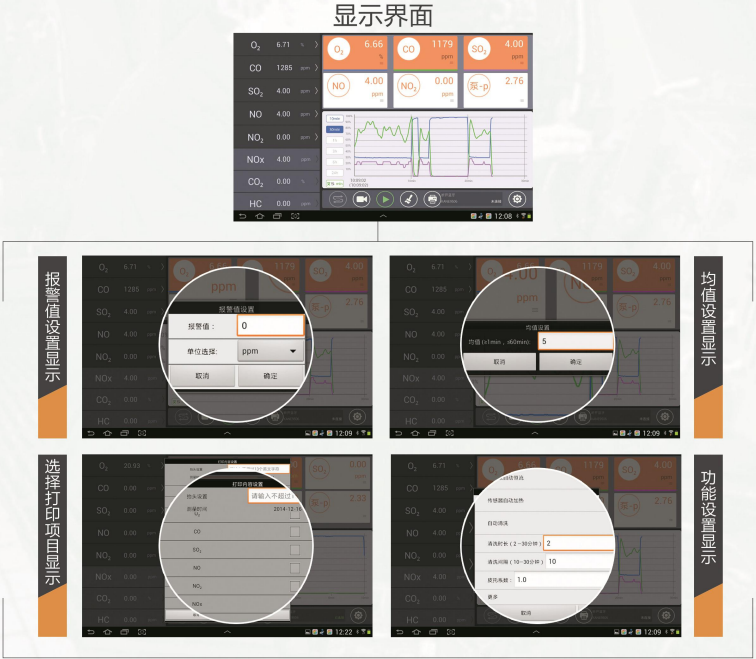Tap the video camera record icon

361,199
